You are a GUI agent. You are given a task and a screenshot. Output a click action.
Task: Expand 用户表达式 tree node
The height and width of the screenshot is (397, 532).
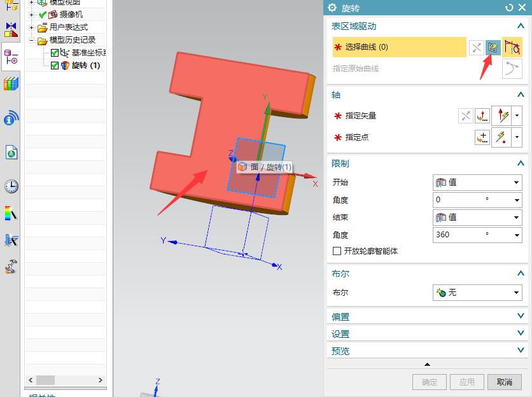(x=31, y=27)
